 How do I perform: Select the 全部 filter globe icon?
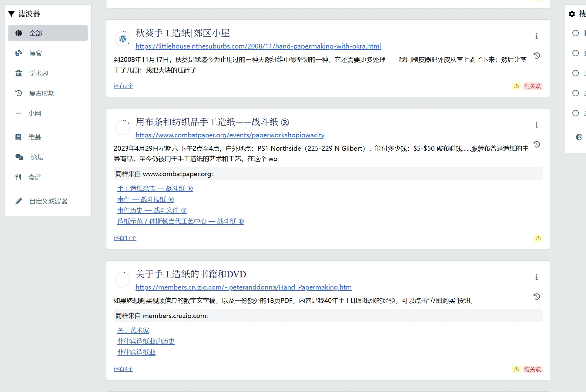coord(19,33)
